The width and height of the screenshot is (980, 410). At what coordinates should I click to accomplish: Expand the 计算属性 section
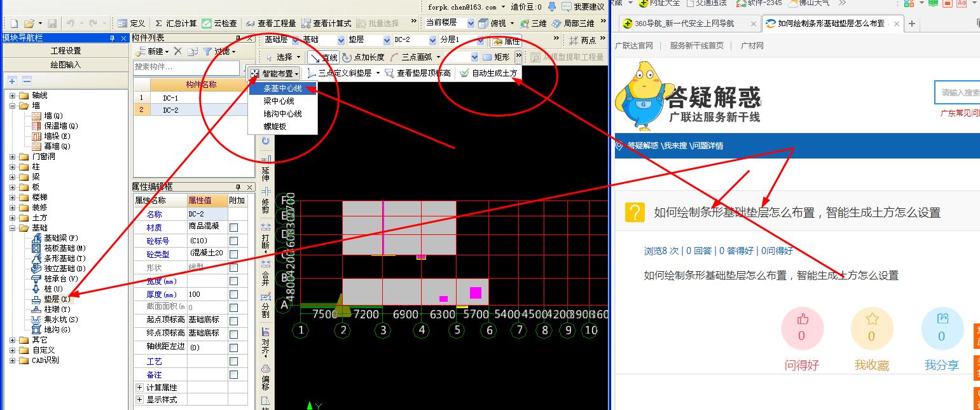tap(139, 387)
